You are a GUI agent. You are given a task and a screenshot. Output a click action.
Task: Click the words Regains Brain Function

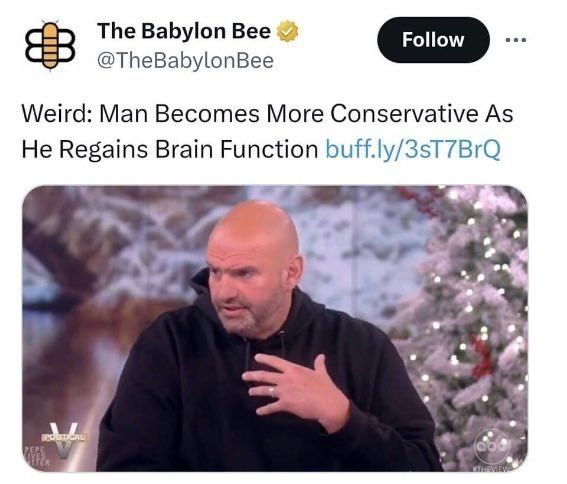(188, 149)
